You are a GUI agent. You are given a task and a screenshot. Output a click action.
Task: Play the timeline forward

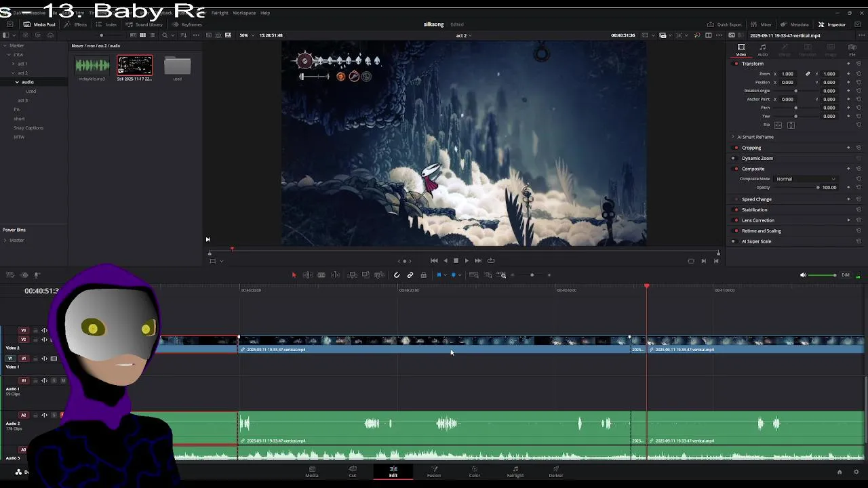467,260
